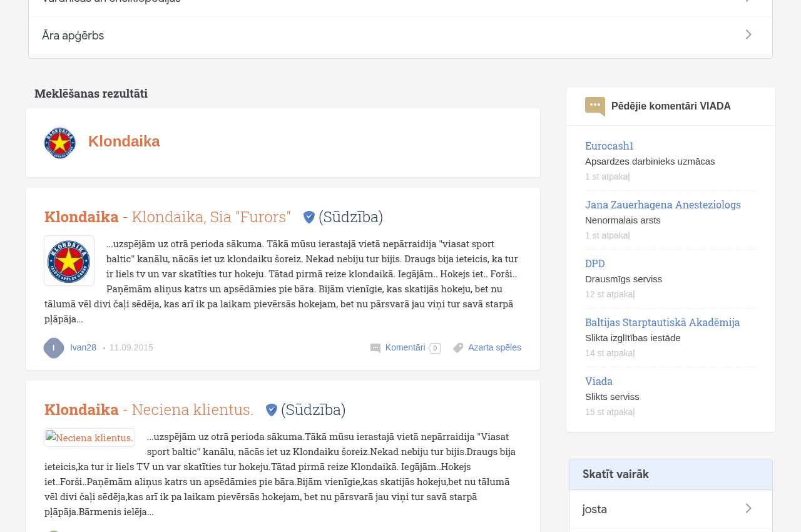Click the timestamp 14 st atpakaļ
The image size is (801, 532).
pos(610,353)
